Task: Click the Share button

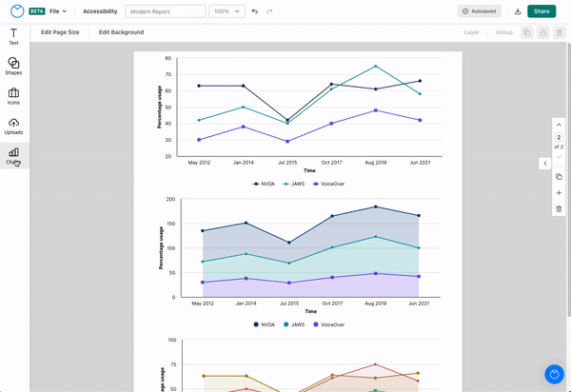Action: [541, 11]
